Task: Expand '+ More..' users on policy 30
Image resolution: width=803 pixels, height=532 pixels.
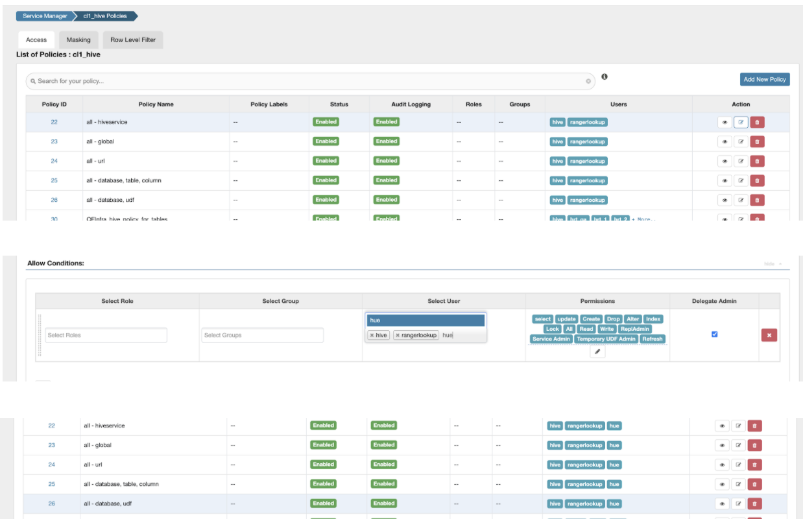Action: 643,219
